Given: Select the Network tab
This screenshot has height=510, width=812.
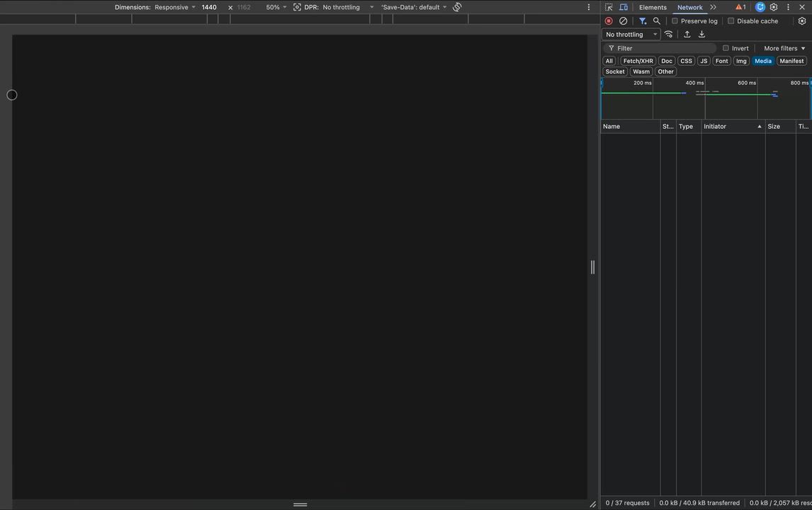Looking at the screenshot, I should (690, 7).
